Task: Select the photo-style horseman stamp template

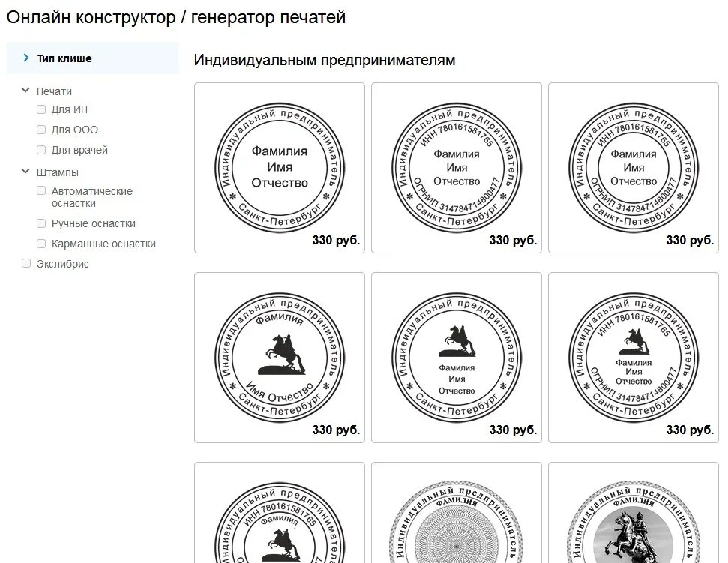Action: pos(634,513)
